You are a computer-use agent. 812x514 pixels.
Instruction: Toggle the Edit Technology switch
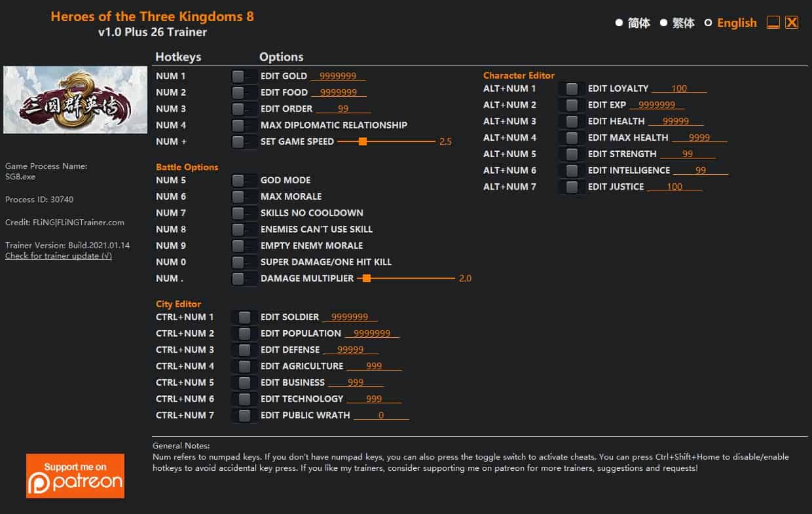[x=244, y=399]
